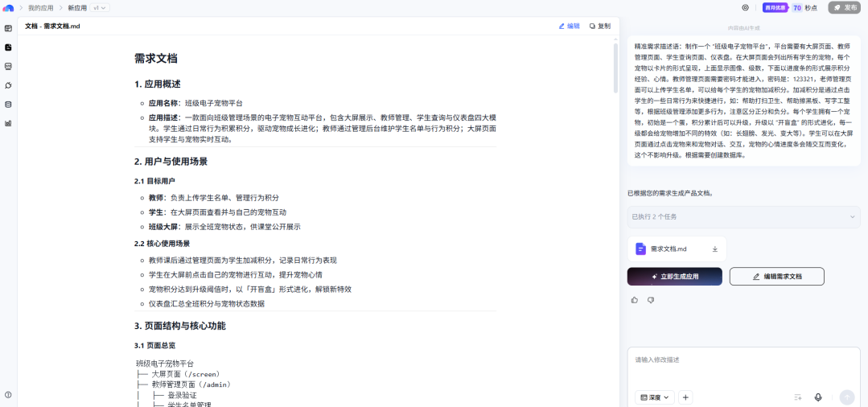Click the 编辑 button in document header
The width and height of the screenshot is (868, 407).
pos(569,26)
